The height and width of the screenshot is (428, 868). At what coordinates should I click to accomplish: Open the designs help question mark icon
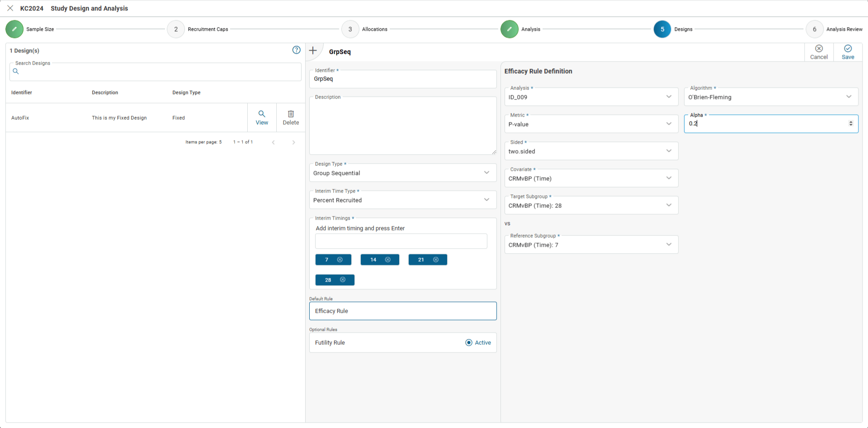[x=296, y=50]
